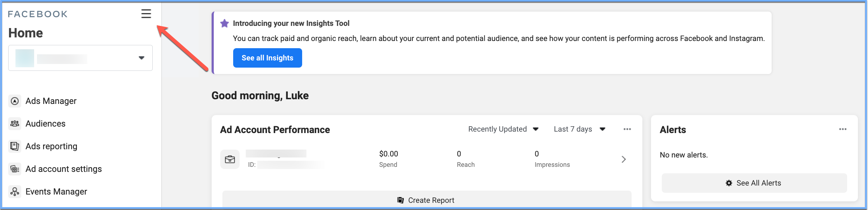Click the Ad Account Performance heading
This screenshot has width=868, height=210.
275,130
